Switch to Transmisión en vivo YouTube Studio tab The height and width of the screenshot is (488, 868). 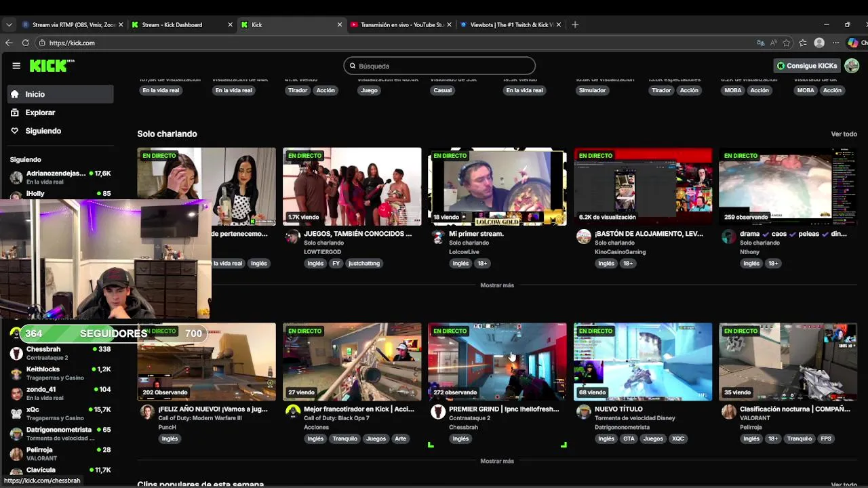point(401,24)
